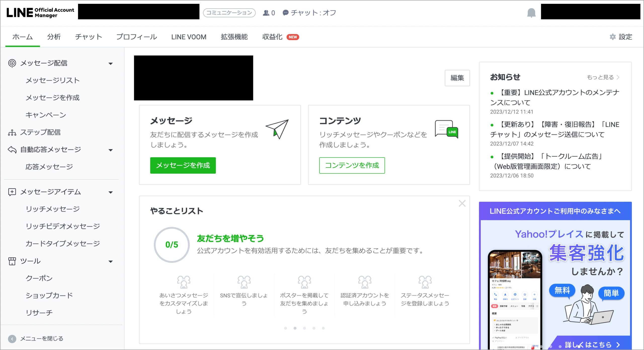Open the 【重要】LINE公式アカウントのメンテナンス notice
Viewport: 644px width, 350px height.
pyautogui.click(x=555, y=97)
